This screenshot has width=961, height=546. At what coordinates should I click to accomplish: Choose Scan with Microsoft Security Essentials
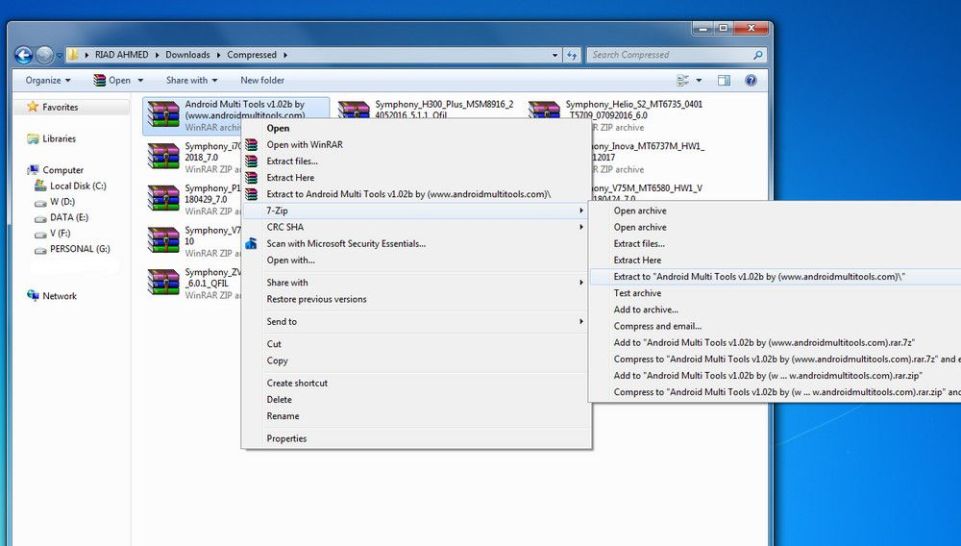tap(417, 245)
